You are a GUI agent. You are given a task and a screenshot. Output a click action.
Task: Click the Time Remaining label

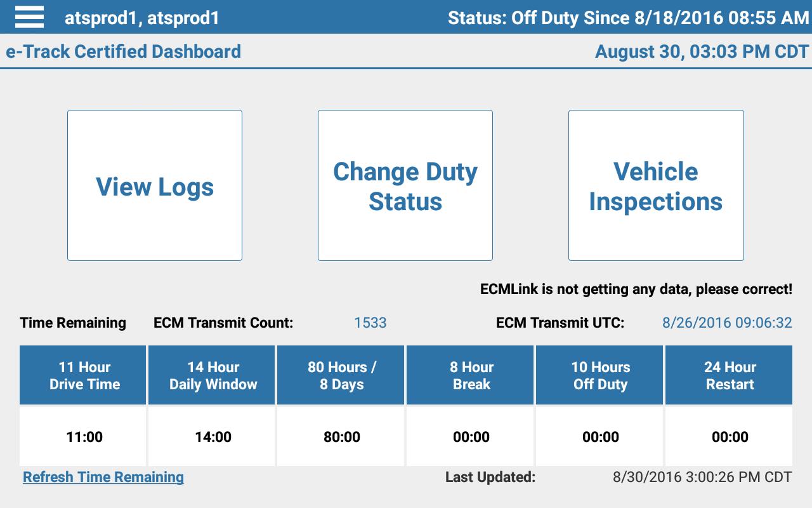click(x=73, y=323)
